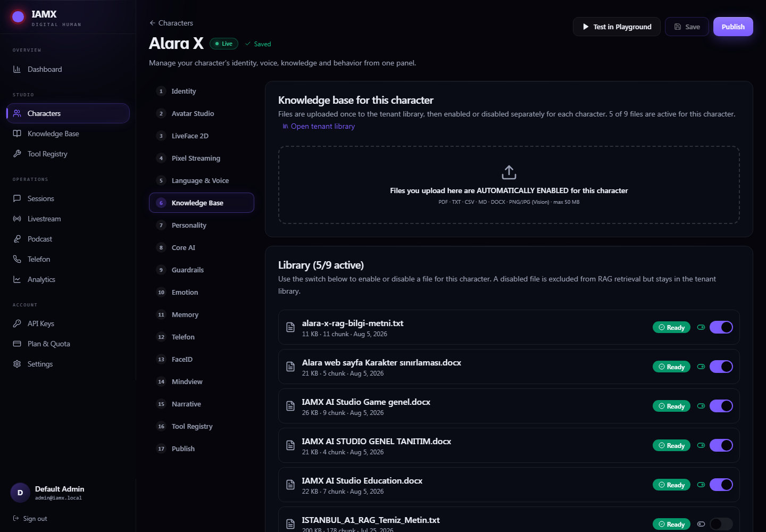Click the Live status badge
Viewport: 766px width, 532px height.
224,44
